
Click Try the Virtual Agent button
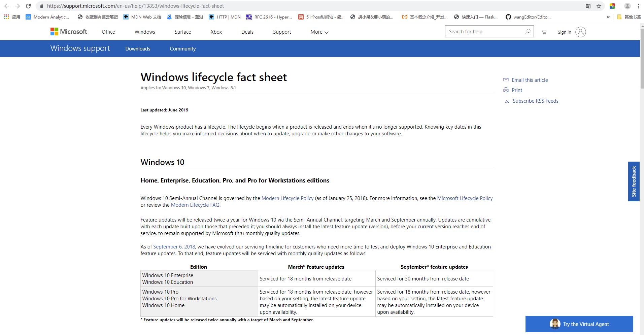tap(579, 324)
